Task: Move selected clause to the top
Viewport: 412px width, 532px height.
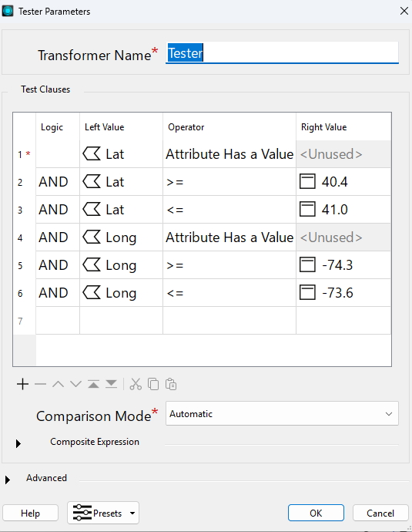Action: [x=93, y=385]
